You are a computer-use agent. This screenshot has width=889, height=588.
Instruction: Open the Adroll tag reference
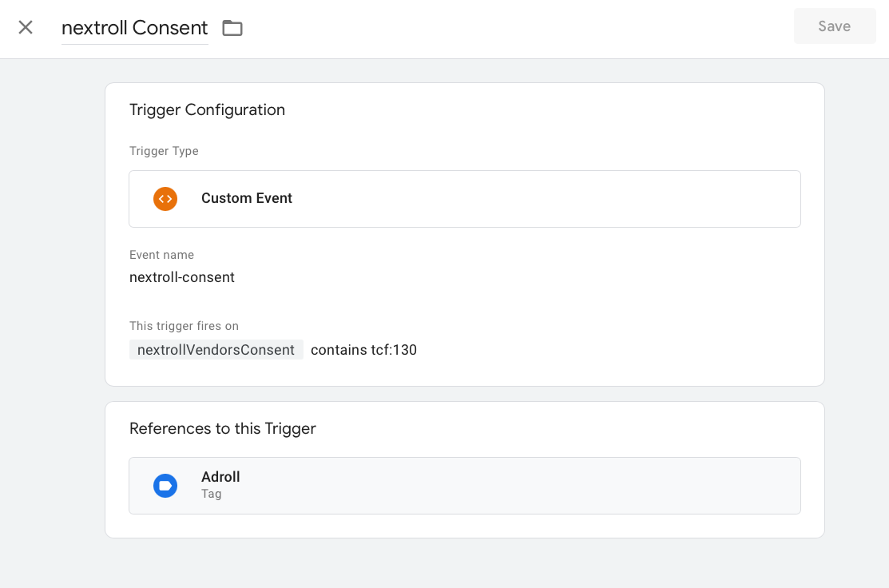220,477
